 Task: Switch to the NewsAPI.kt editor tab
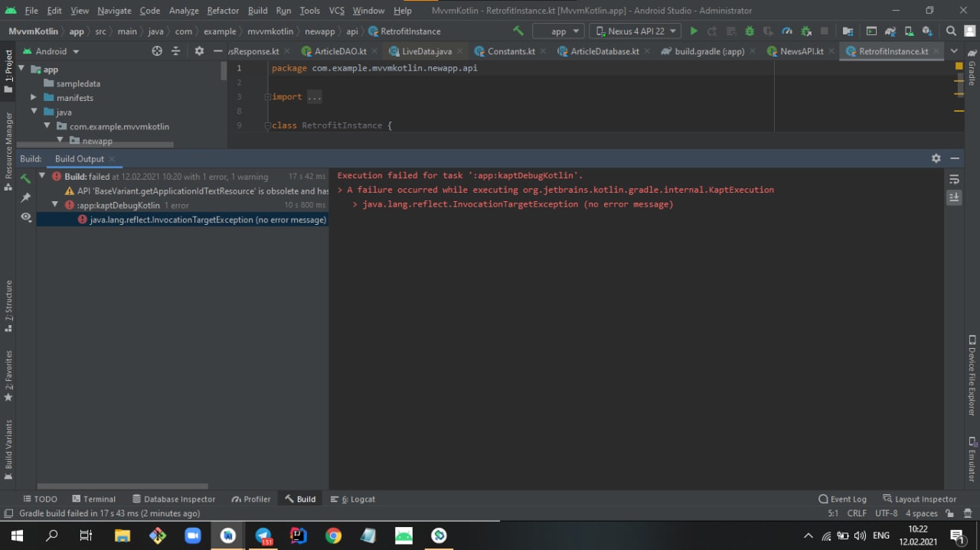point(801,51)
